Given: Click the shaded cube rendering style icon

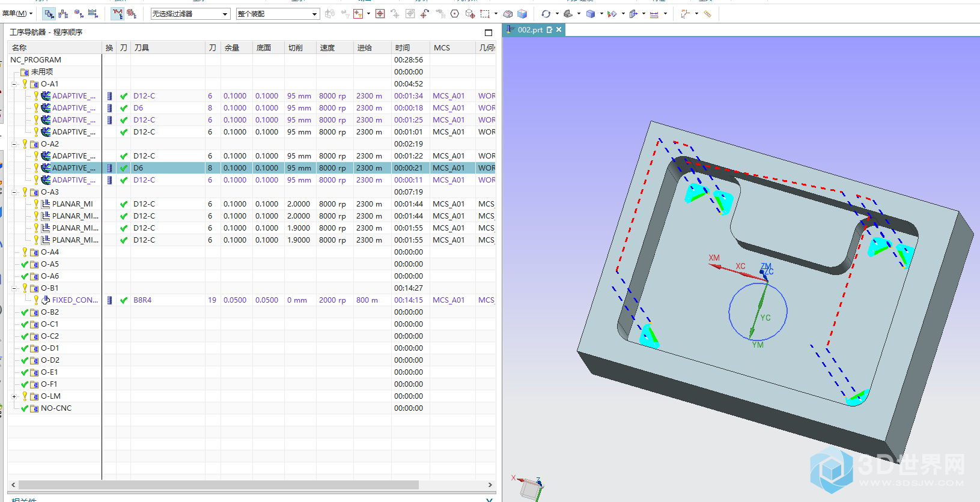Looking at the screenshot, I should [x=591, y=13].
